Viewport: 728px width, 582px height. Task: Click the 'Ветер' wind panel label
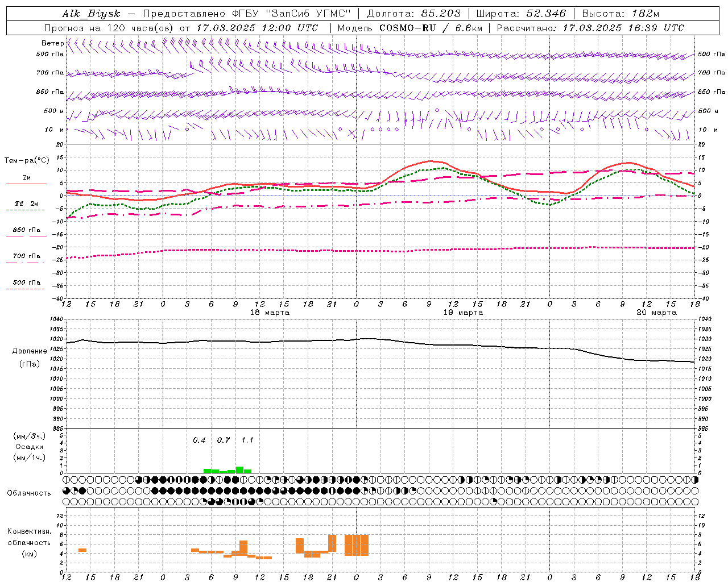(53, 43)
